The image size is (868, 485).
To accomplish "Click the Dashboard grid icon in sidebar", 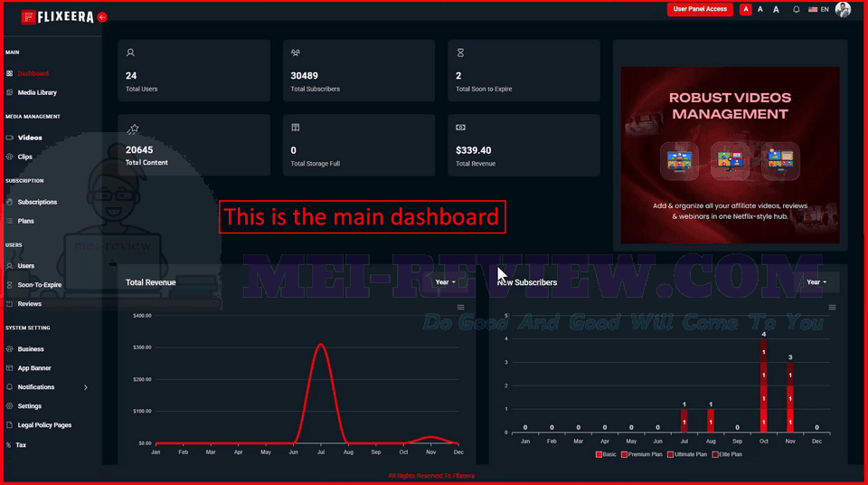I will click(x=9, y=73).
